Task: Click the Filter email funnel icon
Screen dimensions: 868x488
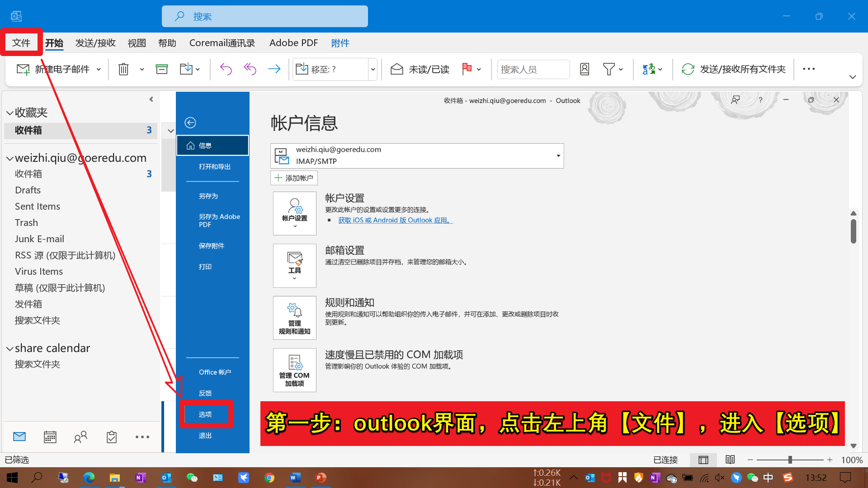Action: click(609, 69)
